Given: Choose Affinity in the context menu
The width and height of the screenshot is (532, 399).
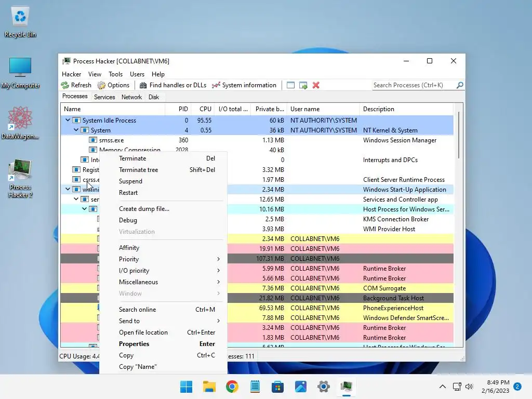Looking at the screenshot, I should click(163, 248).
